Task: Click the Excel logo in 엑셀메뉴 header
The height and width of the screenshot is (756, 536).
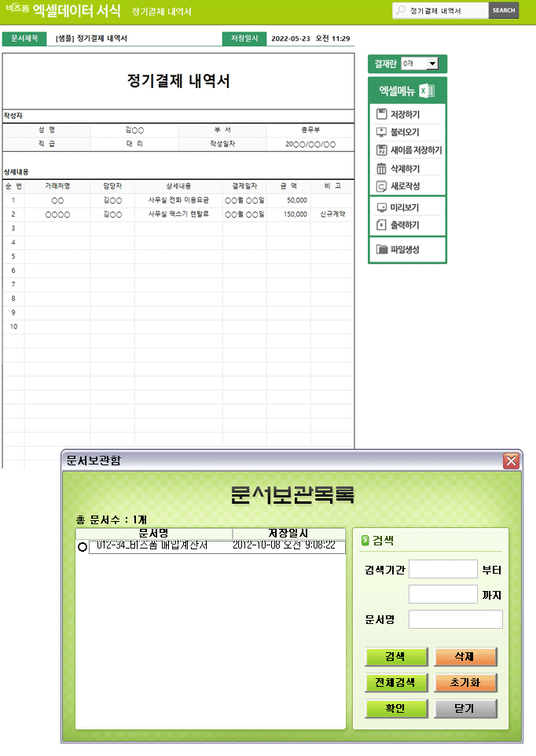Action: click(x=427, y=90)
